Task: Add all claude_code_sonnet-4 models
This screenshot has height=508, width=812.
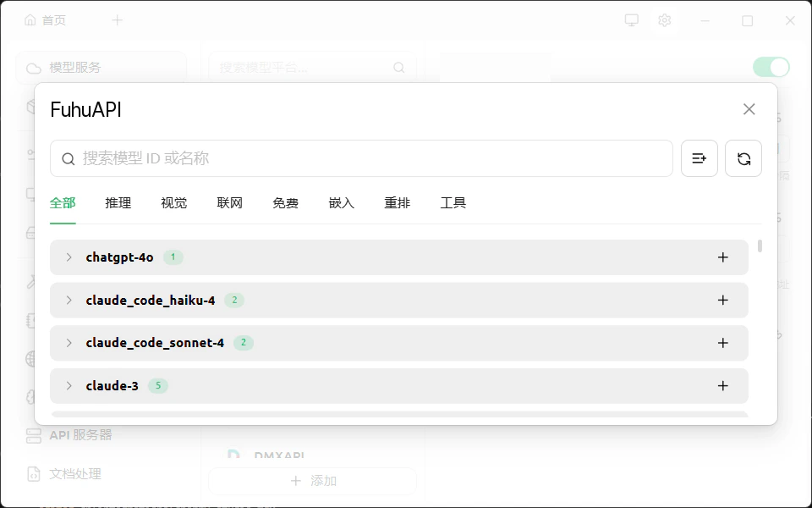Action: coord(723,343)
